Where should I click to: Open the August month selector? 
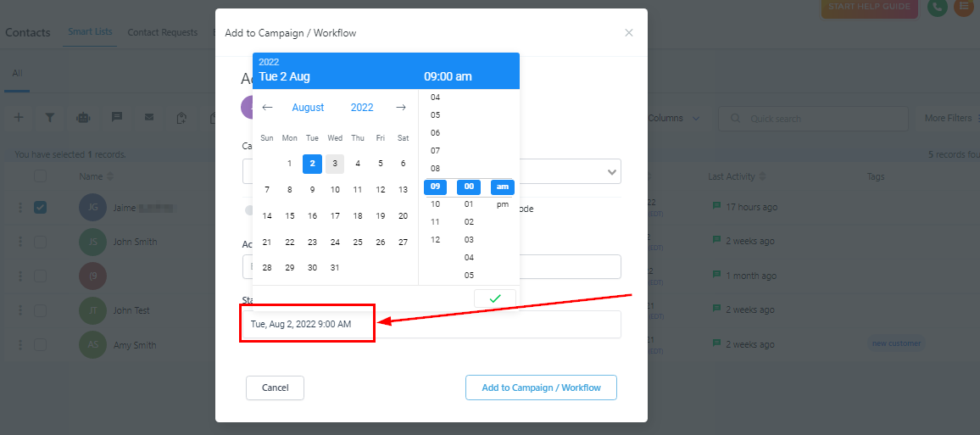(x=308, y=108)
